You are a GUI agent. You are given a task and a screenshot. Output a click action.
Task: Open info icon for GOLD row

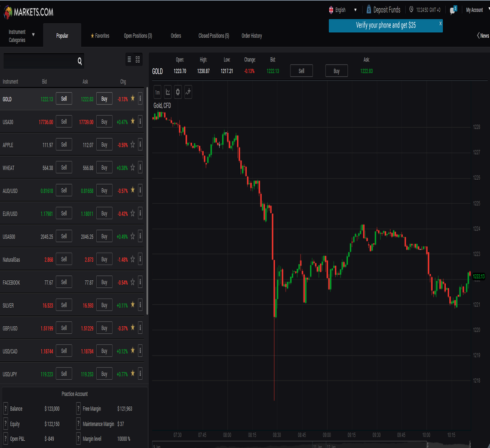[140, 99]
